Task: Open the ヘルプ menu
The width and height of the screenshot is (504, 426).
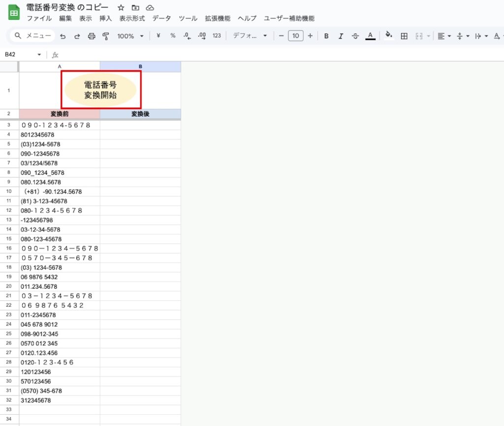Action: pyautogui.click(x=247, y=18)
